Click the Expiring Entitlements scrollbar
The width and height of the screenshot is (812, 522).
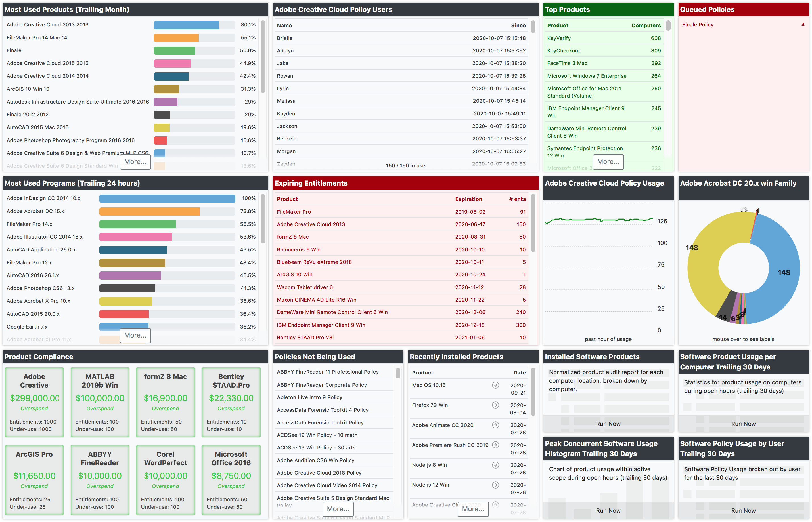[533, 223]
